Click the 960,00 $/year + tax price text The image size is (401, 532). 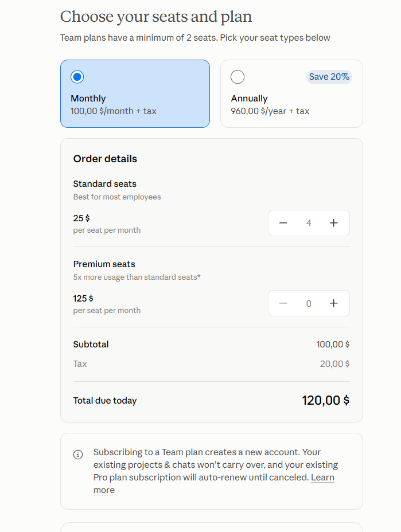click(x=270, y=111)
